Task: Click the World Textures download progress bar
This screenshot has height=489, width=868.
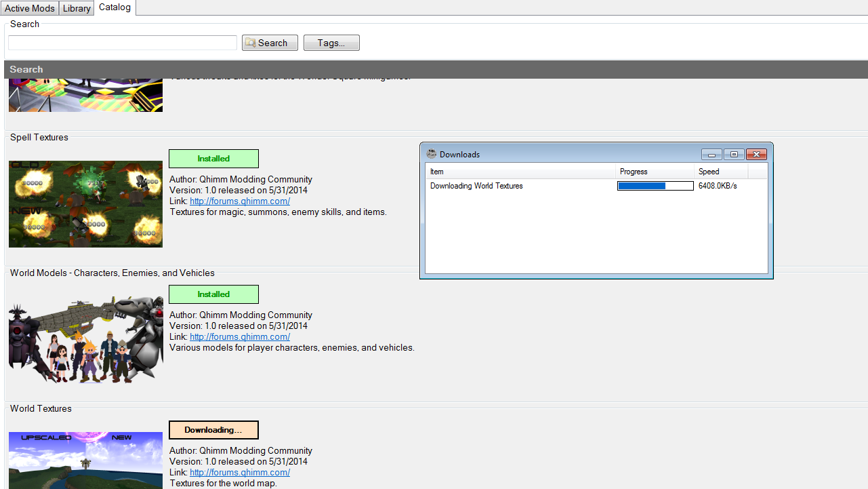Action: tap(655, 186)
